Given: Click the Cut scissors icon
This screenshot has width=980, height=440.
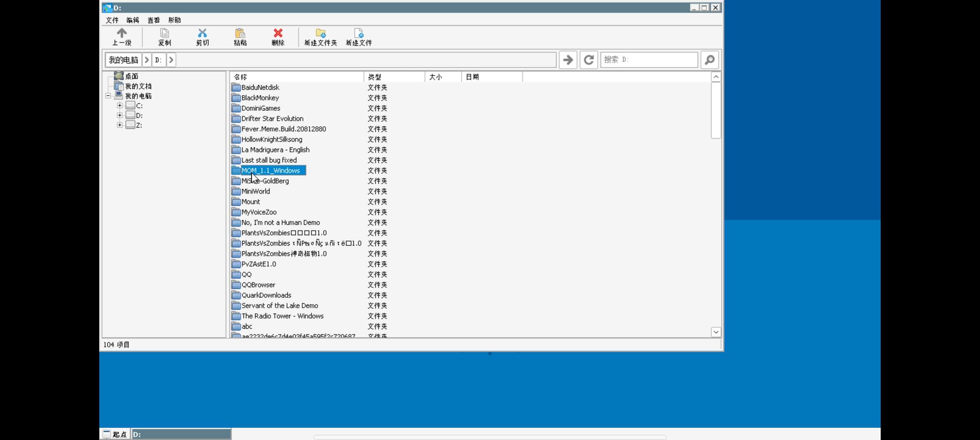Looking at the screenshot, I should [202, 33].
